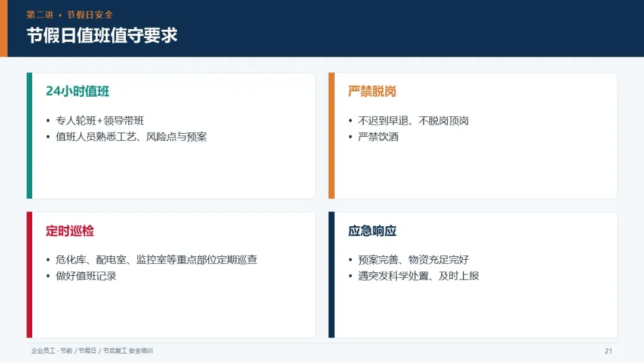Select the bullet '遇突发科学处置、及时上报'

419,276
